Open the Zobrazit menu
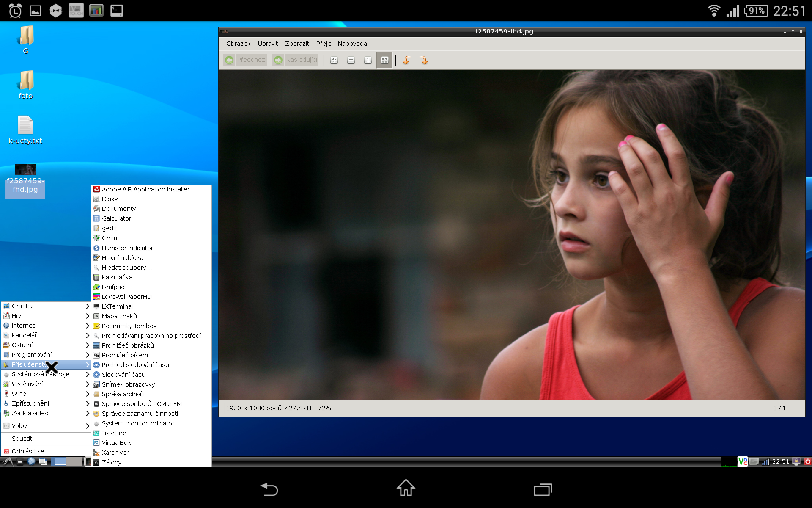This screenshot has height=508, width=812. coord(297,44)
